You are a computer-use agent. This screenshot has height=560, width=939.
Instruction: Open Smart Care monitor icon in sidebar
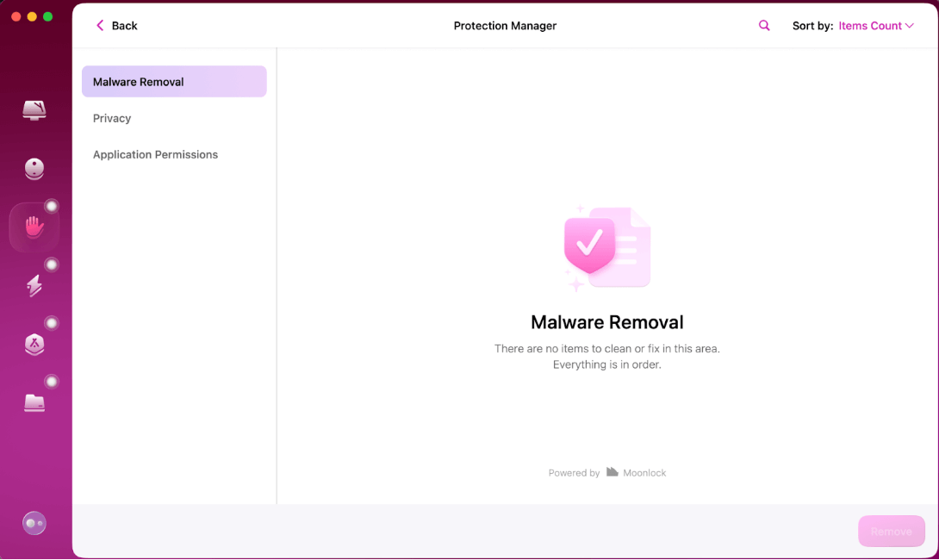pos(34,110)
